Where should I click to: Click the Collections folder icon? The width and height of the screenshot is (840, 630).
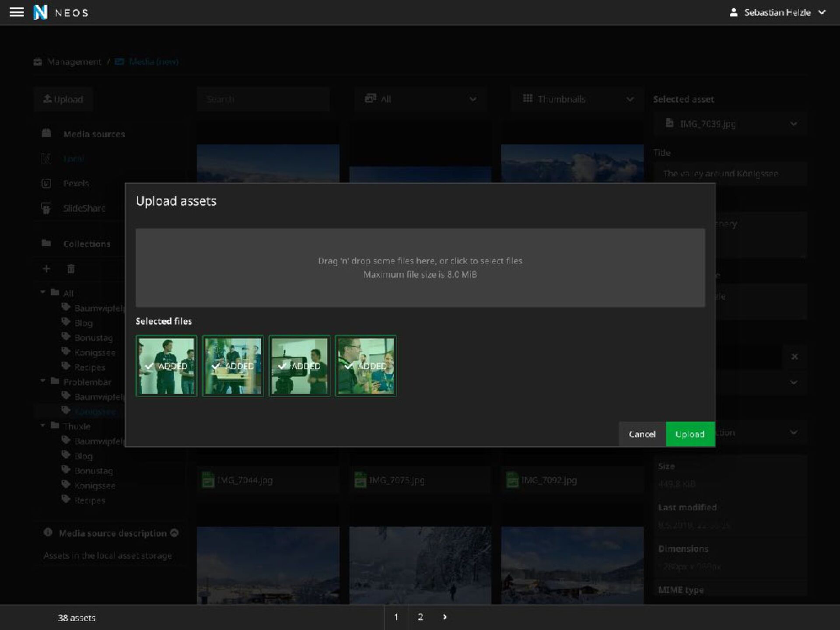pyautogui.click(x=46, y=243)
